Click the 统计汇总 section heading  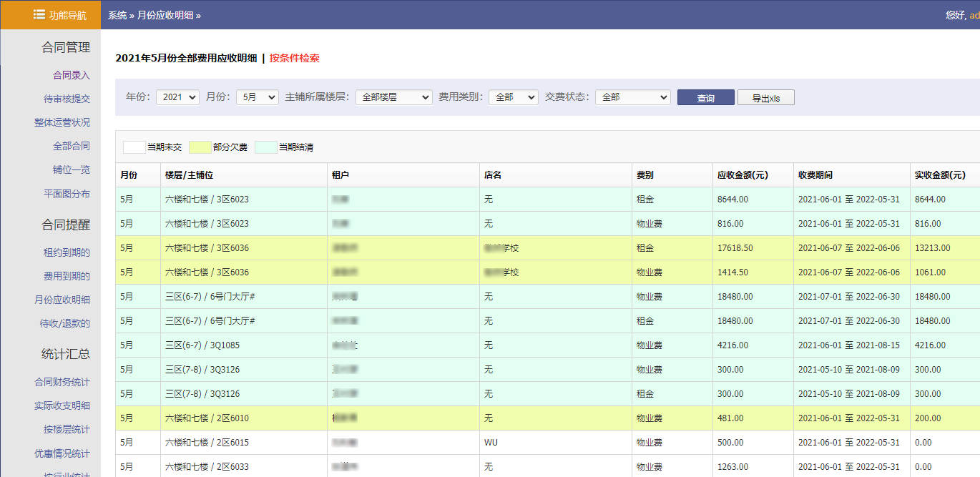(x=66, y=354)
